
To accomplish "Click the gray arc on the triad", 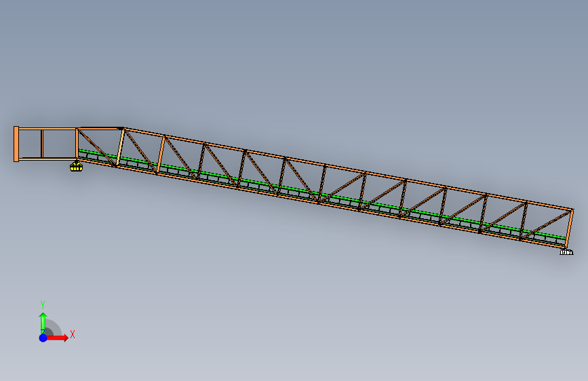I will (55, 327).
